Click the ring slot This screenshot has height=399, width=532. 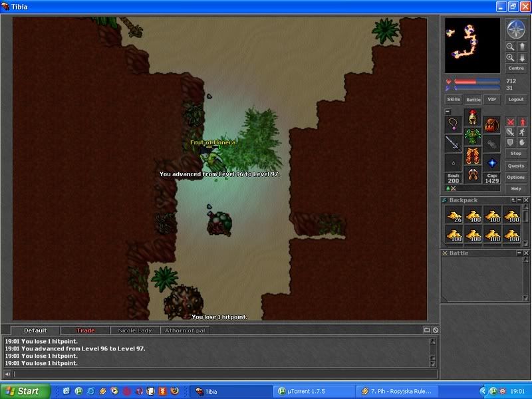pyautogui.click(x=454, y=162)
